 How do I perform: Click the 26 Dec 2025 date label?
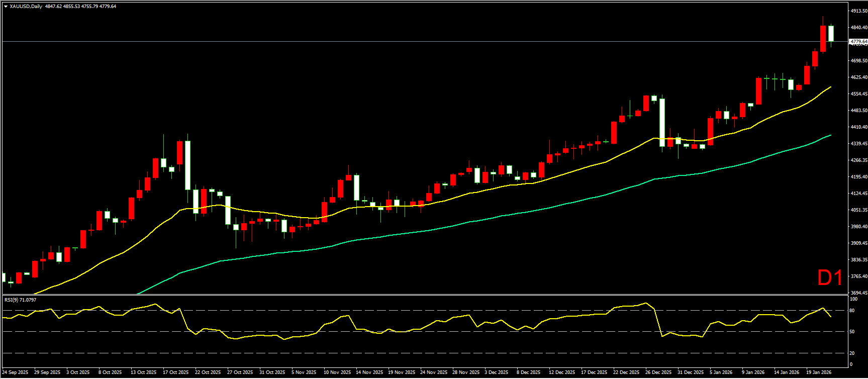click(x=658, y=372)
